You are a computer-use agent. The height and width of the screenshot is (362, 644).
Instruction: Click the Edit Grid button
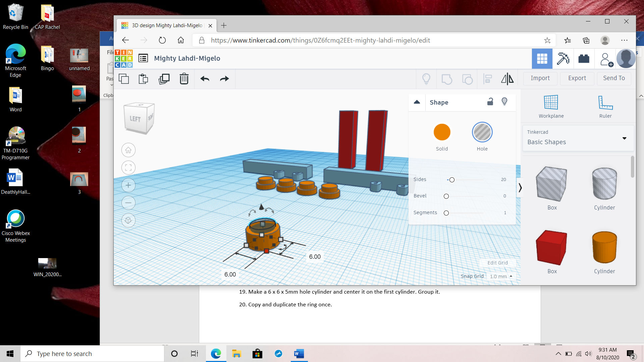(x=497, y=263)
